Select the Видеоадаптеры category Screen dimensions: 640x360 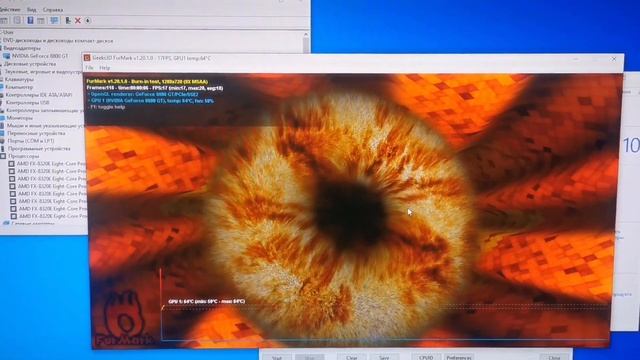point(22,48)
